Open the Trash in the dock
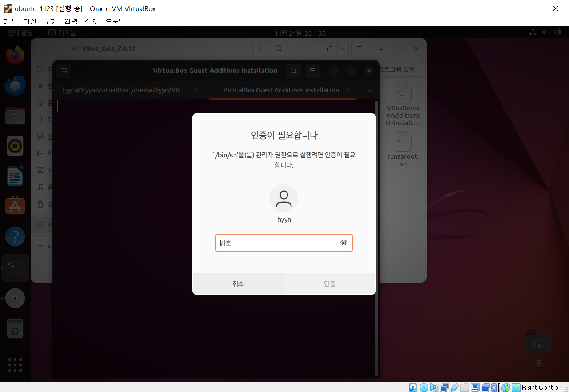The height and width of the screenshot is (392, 569). click(x=15, y=328)
